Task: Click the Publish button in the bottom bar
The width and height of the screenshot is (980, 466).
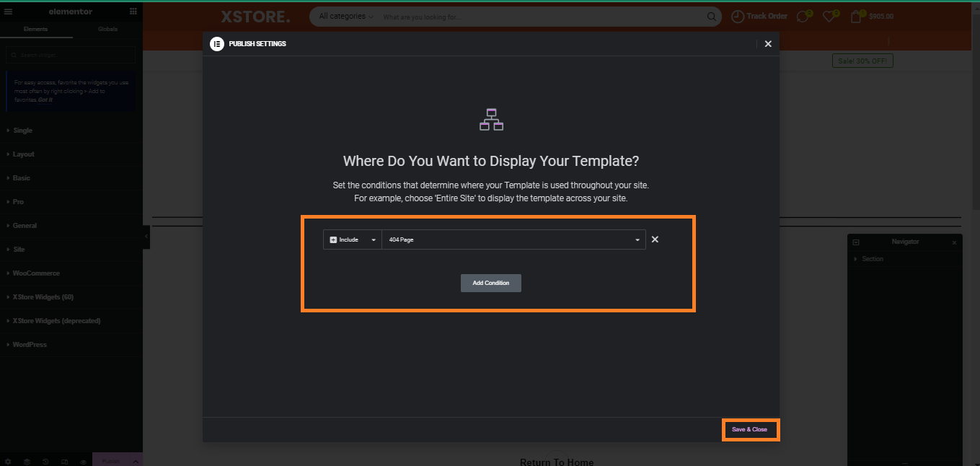Action: coord(111,461)
